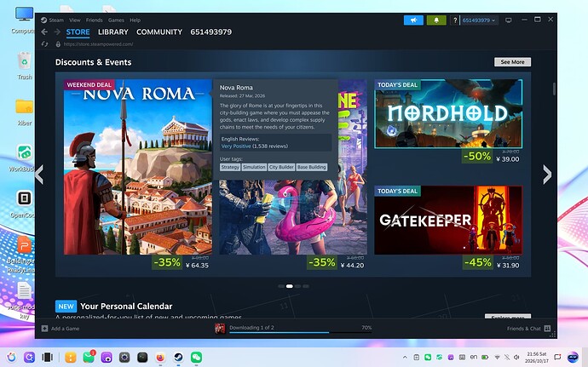Expand the 651493979 account dropdown

click(479, 20)
